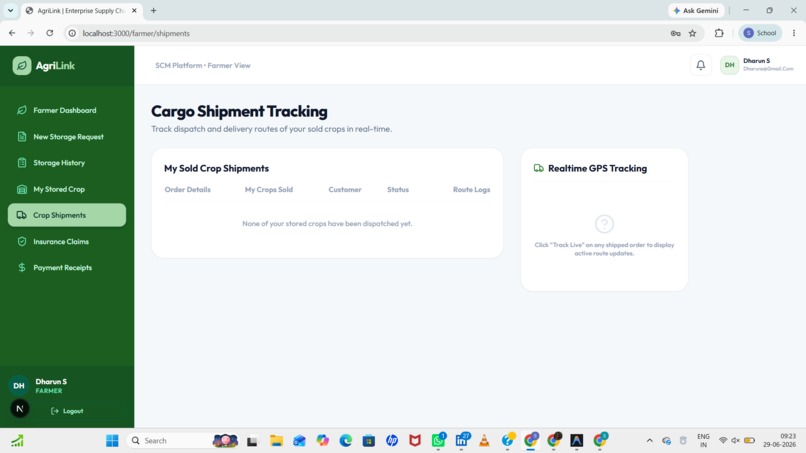Open Microsoft Edge from taskbar
This screenshot has height=453, width=806.
(x=345, y=441)
